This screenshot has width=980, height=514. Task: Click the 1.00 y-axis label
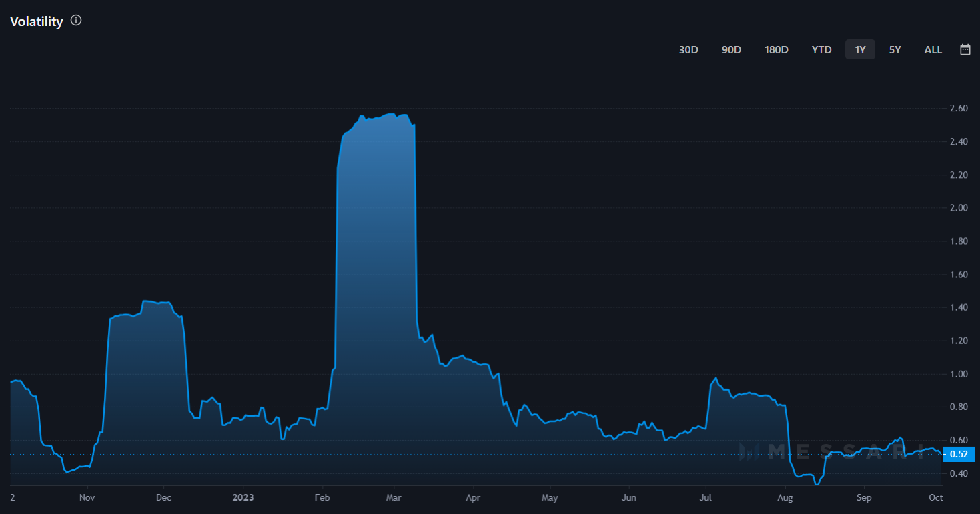click(x=959, y=374)
